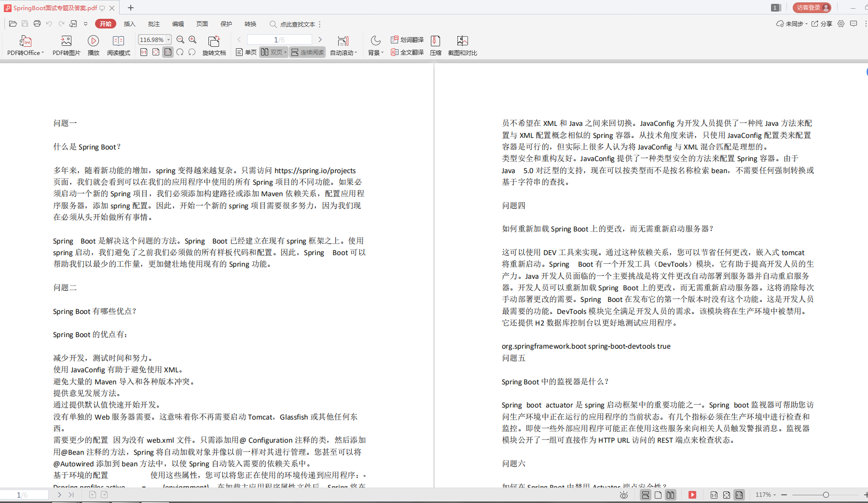Open the 保护 ribbon tab
This screenshot has width=868, height=503.
point(226,24)
